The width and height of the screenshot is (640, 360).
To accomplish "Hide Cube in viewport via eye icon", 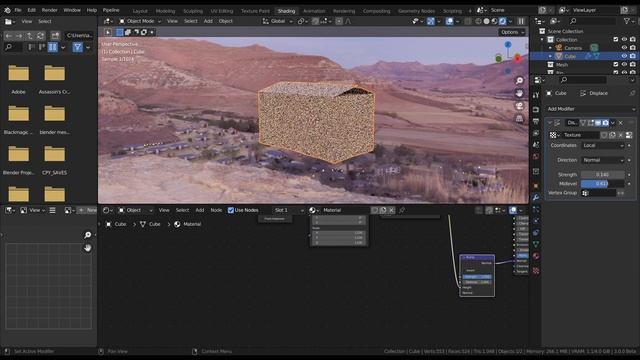I will click(624, 56).
